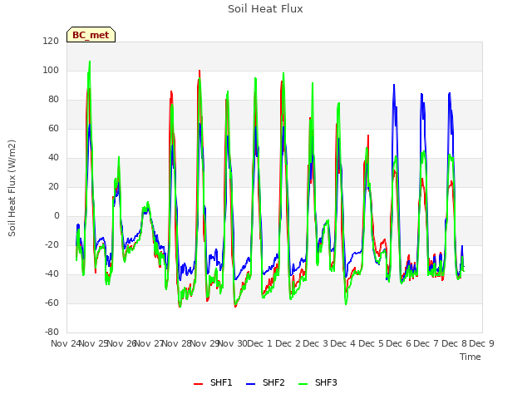This screenshot has width=532, height=399.
Task: Click the 'Soil Heat Flux' chart title
Action: click(x=265, y=9)
